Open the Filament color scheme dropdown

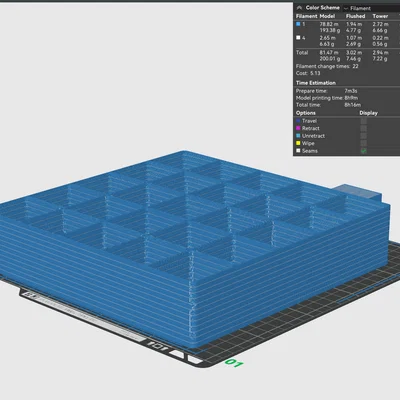[x=372, y=8]
